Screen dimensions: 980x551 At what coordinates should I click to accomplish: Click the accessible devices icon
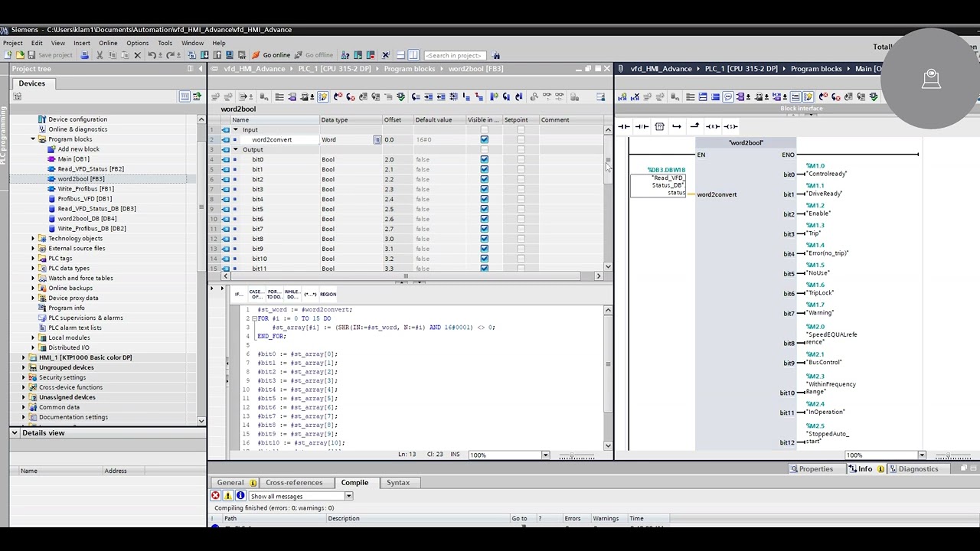pyautogui.click(x=346, y=55)
